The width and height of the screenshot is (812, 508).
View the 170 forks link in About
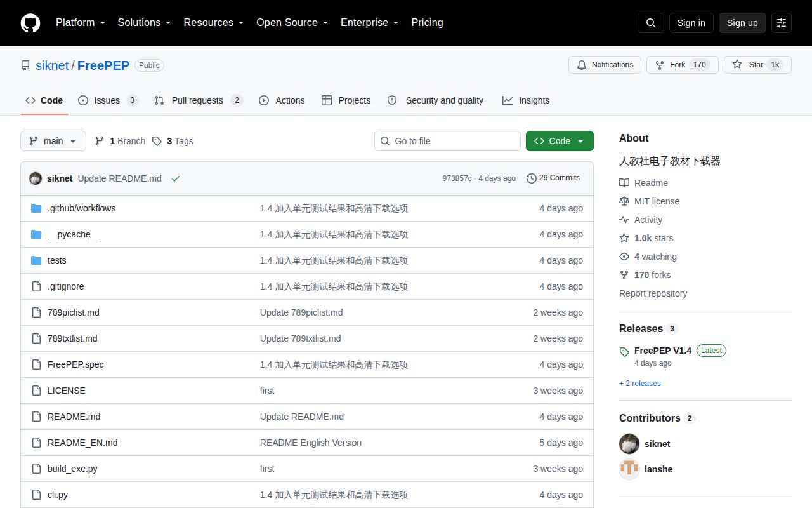click(x=645, y=275)
